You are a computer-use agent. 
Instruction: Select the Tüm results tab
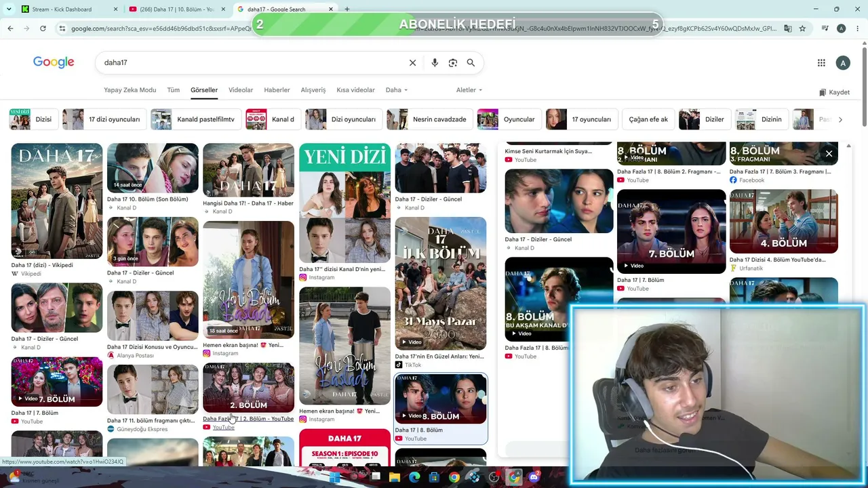[174, 90]
